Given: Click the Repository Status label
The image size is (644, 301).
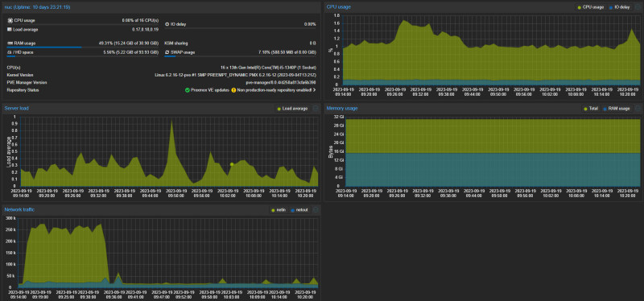Looking at the screenshot, I should point(23,90).
